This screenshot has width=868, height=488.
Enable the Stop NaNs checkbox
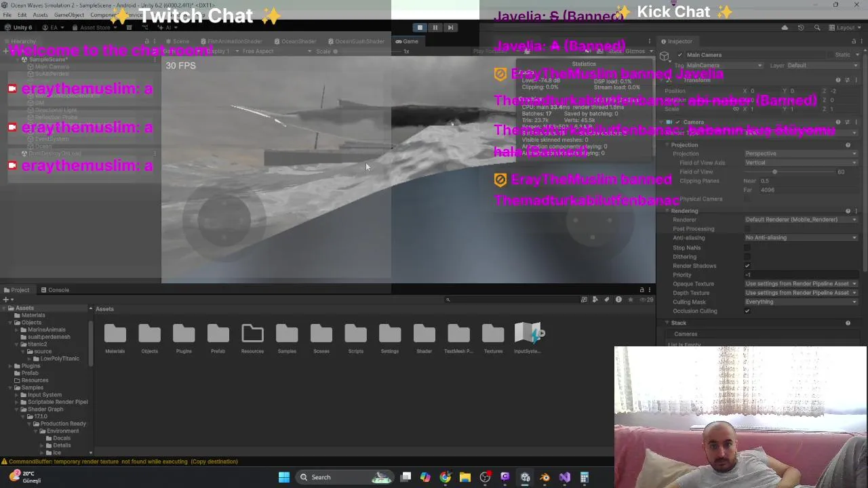pyautogui.click(x=747, y=247)
